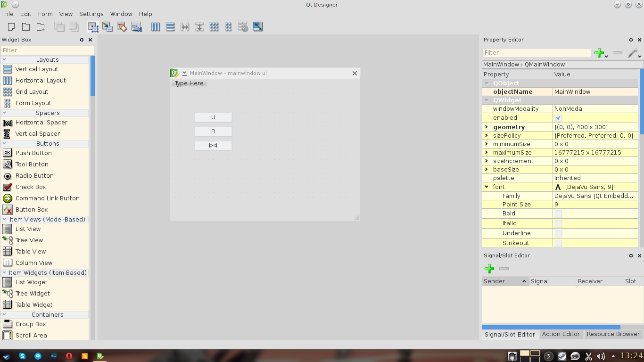
Task: Switch to Edit Signals/Slots mode
Action: pos(107,27)
